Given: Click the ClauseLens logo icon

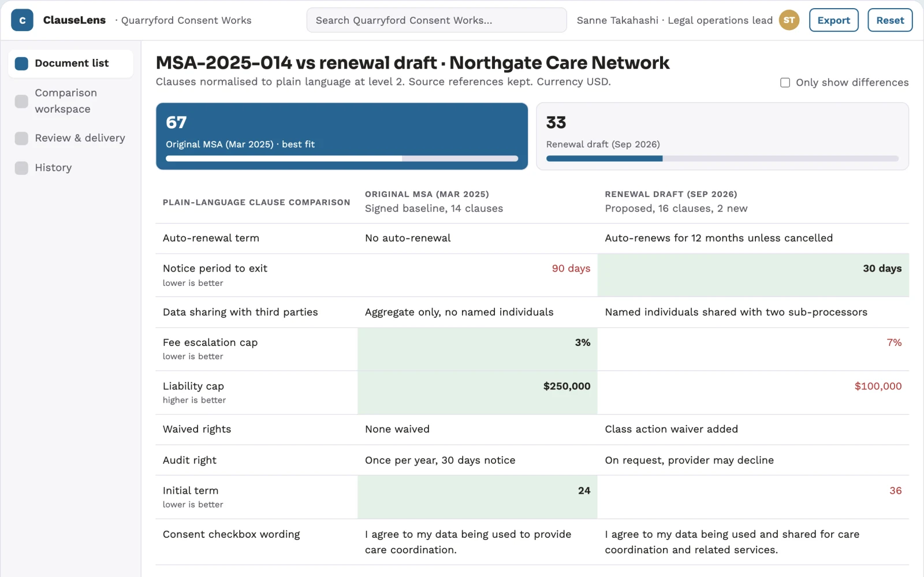Looking at the screenshot, I should point(22,20).
